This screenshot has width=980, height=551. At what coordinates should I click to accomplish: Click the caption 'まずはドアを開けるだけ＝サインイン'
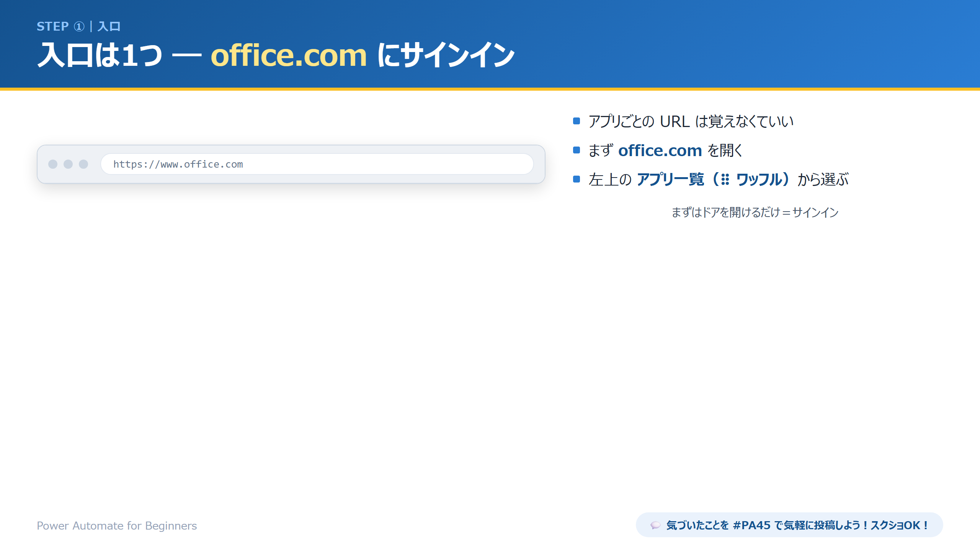point(755,212)
